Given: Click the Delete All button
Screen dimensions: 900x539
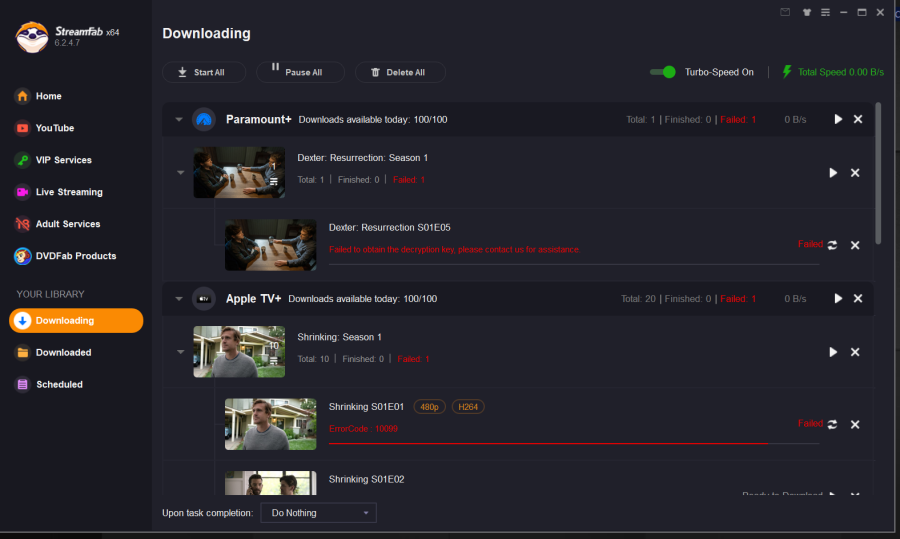Looking at the screenshot, I should click(x=398, y=72).
